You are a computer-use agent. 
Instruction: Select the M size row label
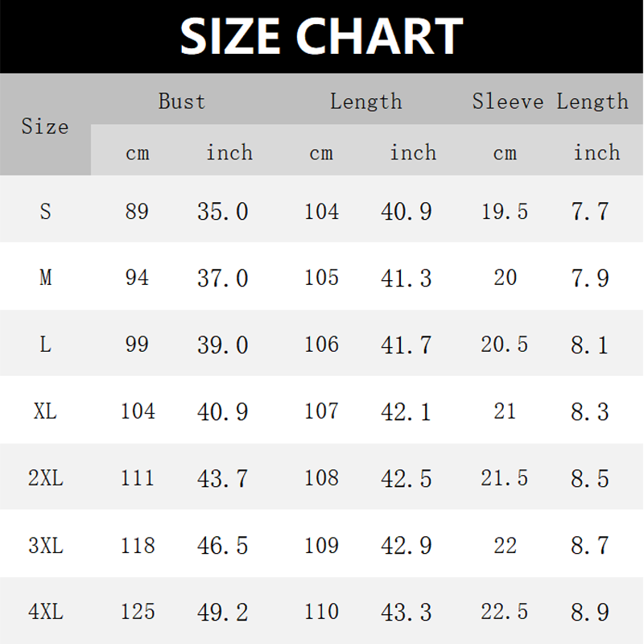tap(45, 279)
